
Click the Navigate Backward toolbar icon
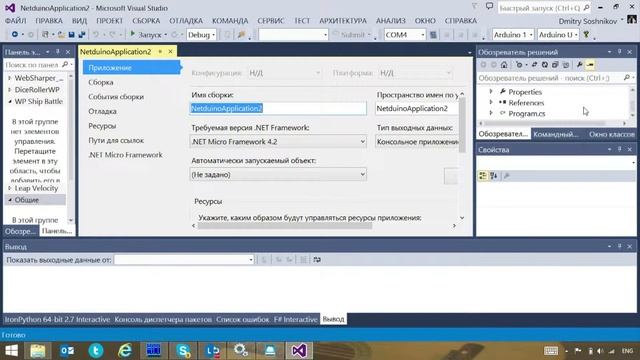click(15, 35)
